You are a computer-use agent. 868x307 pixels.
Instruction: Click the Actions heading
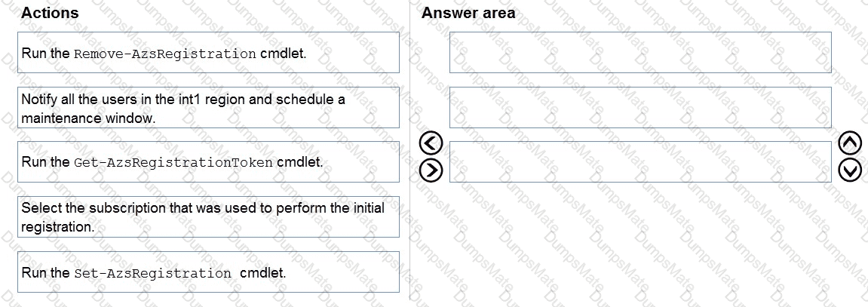[x=50, y=13]
